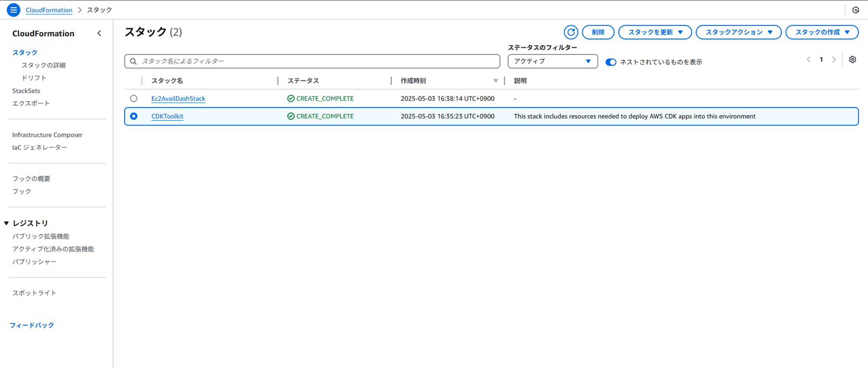This screenshot has height=368, width=868.
Task: Open エクスポート in the sidebar
Action: tap(31, 103)
